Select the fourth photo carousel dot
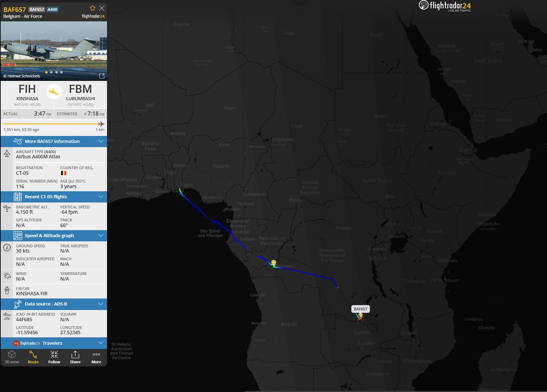Screen dimensions: 547x392 coord(61,72)
